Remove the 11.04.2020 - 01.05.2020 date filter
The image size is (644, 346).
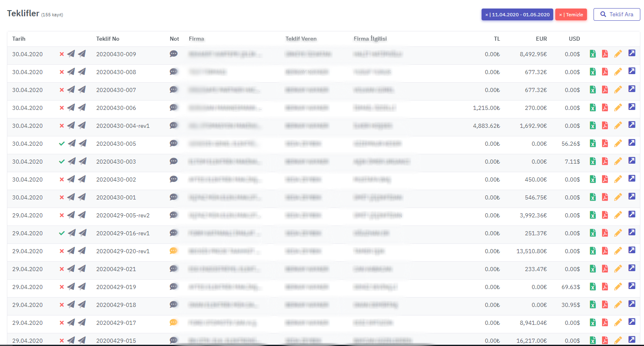(487, 15)
